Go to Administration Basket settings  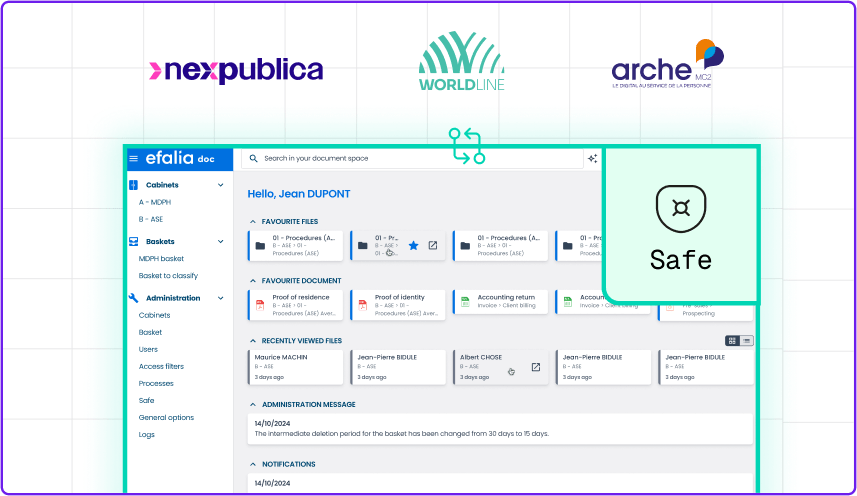click(x=150, y=332)
